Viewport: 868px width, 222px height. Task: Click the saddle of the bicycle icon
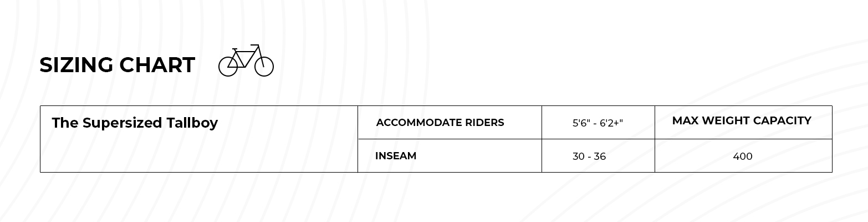click(235, 49)
